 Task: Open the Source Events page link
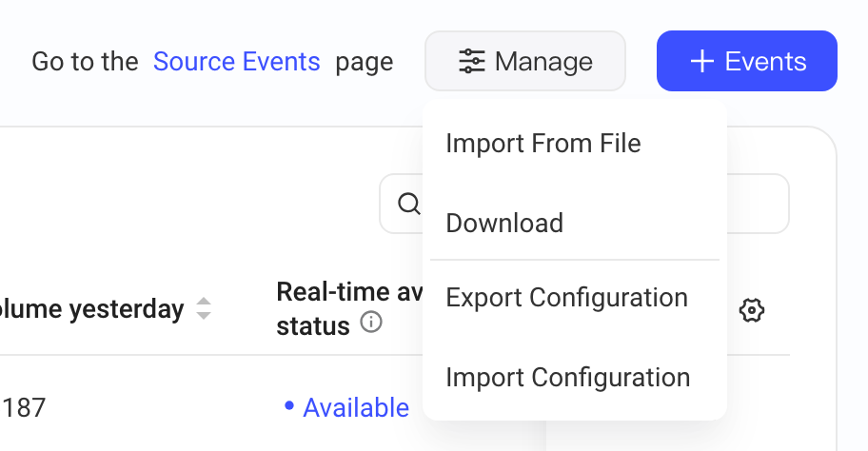pos(236,62)
